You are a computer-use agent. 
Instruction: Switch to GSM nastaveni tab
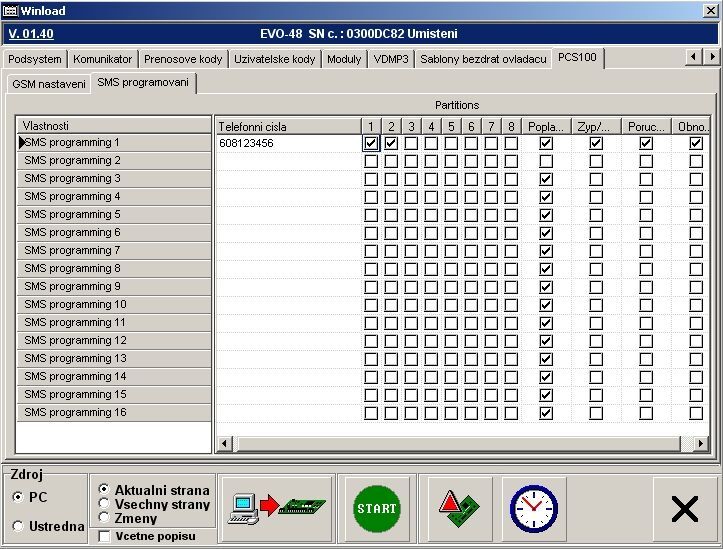48,84
